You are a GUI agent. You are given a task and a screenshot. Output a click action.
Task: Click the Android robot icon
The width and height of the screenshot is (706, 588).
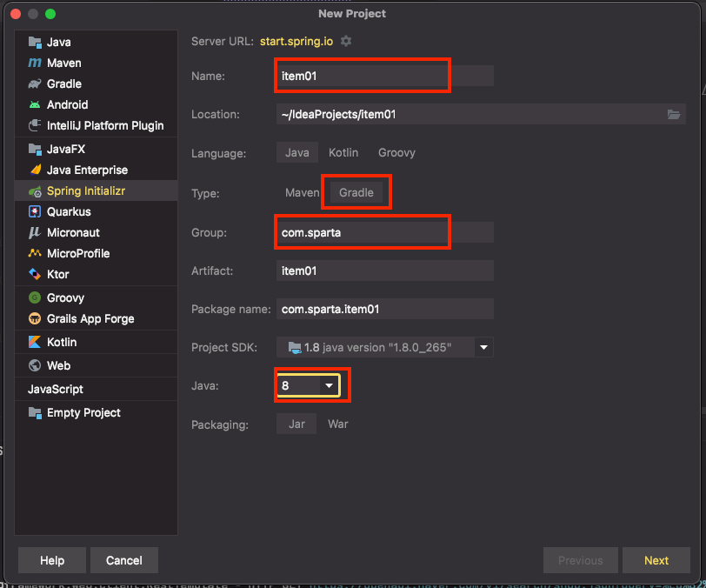[35, 104]
